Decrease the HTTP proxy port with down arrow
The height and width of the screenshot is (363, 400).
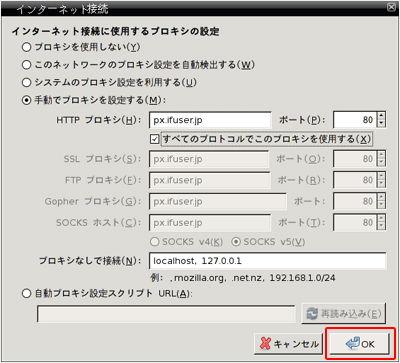coord(382,124)
